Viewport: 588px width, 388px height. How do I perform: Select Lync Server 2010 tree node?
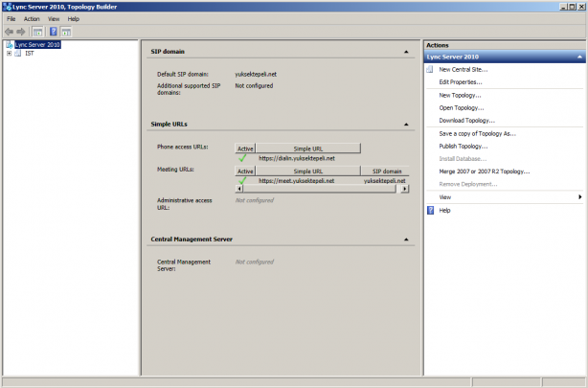click(37, 45)
